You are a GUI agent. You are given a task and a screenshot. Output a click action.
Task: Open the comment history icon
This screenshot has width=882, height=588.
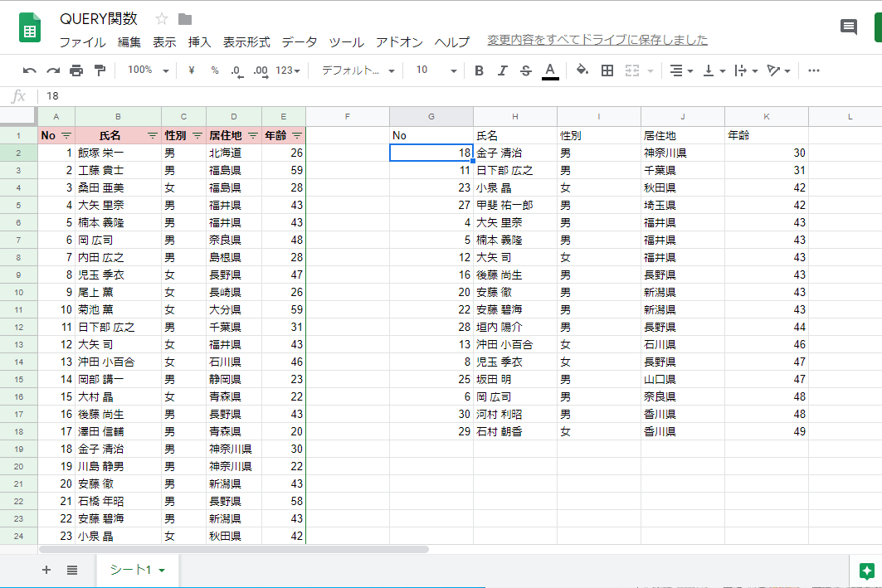tap(848, 27)
